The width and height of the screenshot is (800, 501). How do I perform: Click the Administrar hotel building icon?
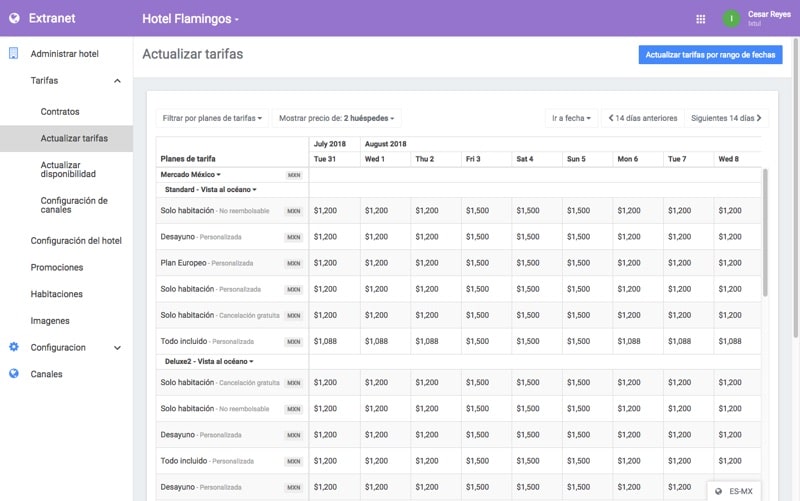pos(14,54)
